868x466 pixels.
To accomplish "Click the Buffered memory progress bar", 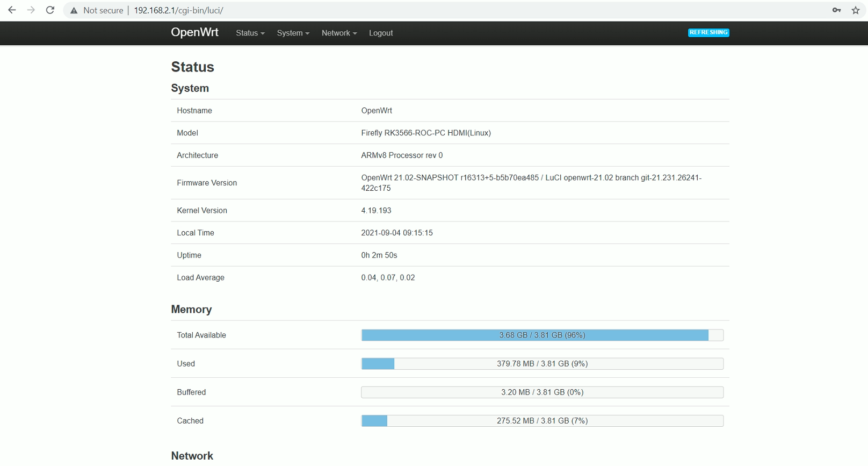I will pyautogui.click(x=542, y=392).
